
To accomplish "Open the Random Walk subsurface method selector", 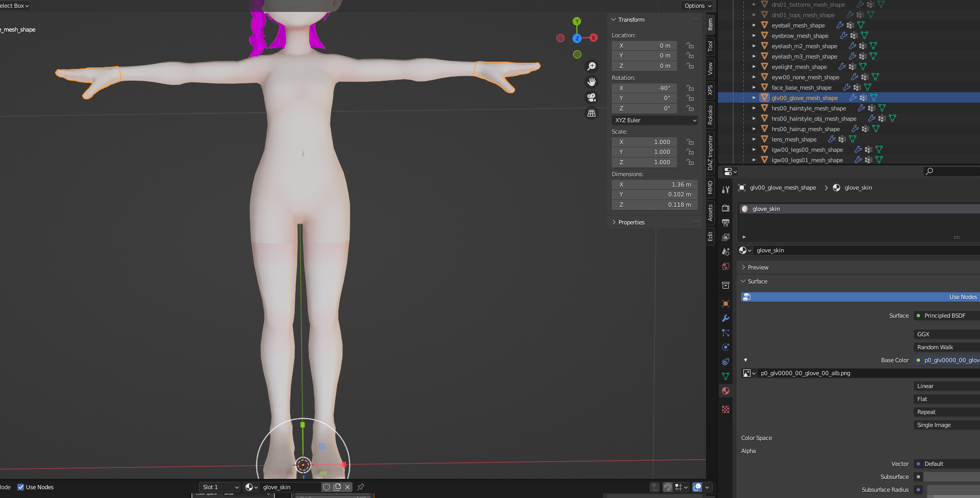I will tap(947, 347).
